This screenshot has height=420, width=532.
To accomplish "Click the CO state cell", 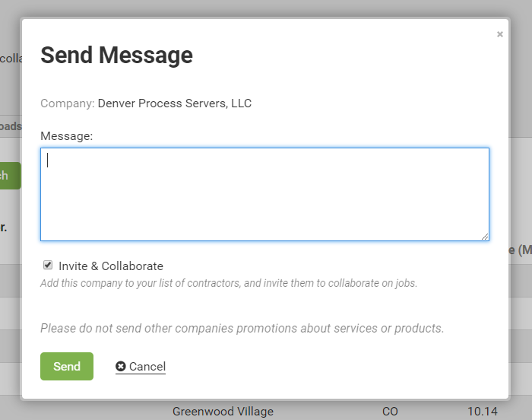I will pos(390,412).
